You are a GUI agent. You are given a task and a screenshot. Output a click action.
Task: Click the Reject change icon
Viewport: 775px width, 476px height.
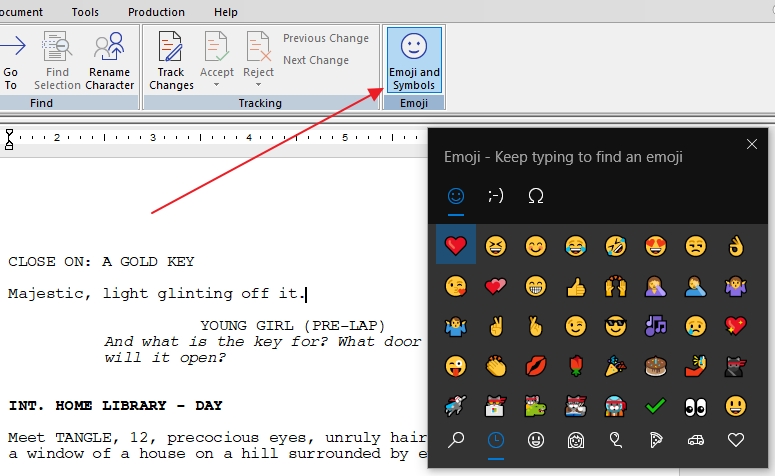coord(258,47)
